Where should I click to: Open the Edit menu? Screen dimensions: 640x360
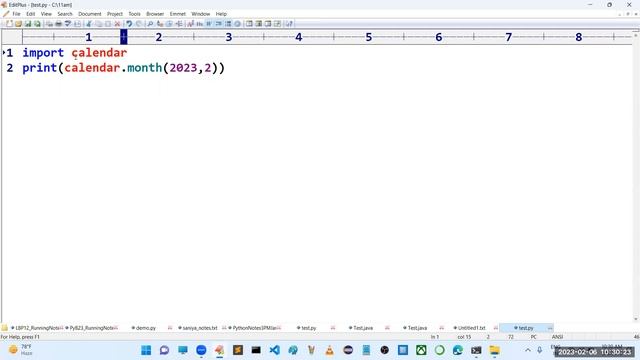tap(31, 14)
